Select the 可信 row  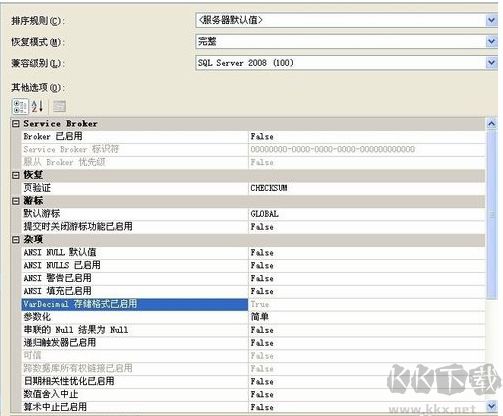[254, 356]
